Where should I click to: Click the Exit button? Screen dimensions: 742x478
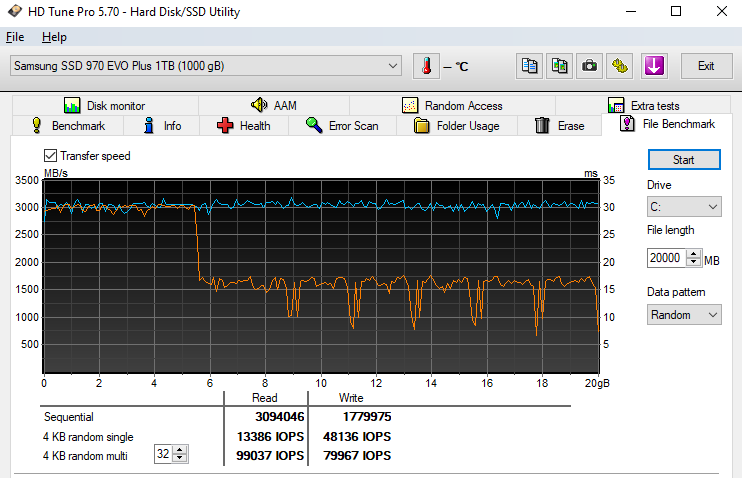click(x=707, y=66)
